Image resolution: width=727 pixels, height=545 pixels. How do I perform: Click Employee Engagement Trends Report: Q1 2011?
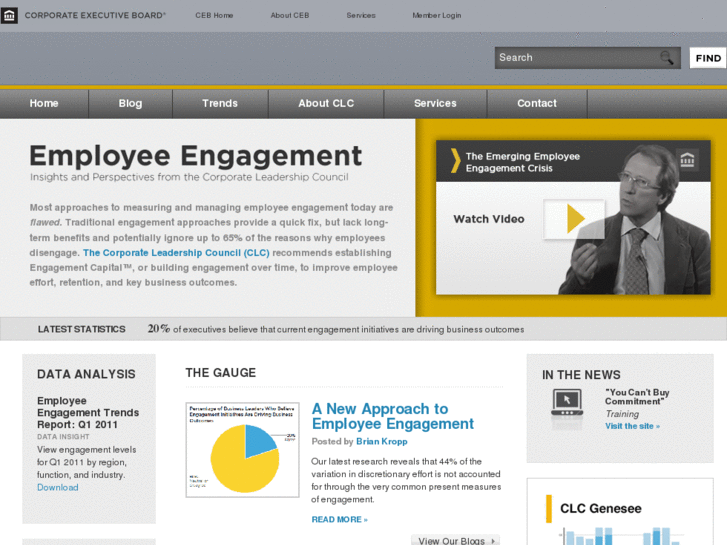click(88, 412)
